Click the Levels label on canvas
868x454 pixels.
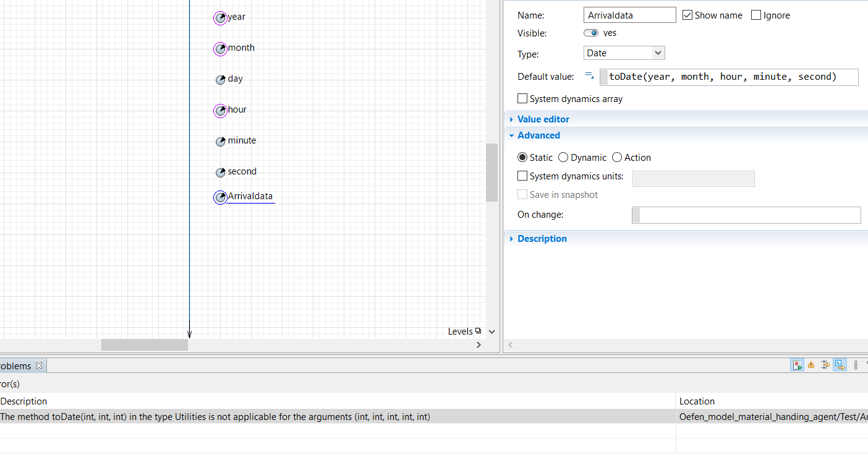tap(461, 332)
